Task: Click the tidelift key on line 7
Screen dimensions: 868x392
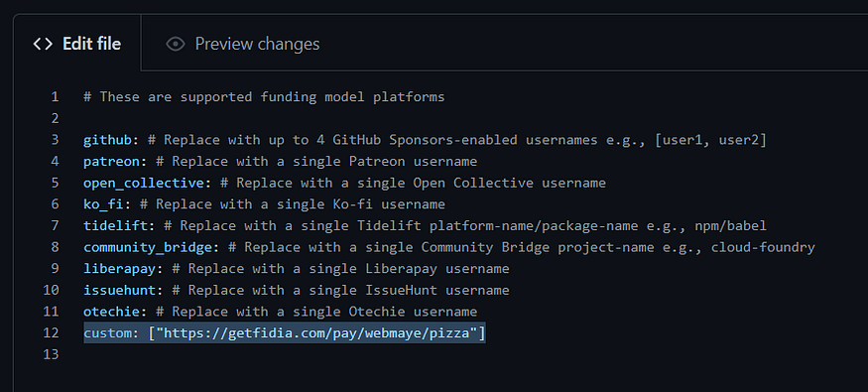Action: coord(116,226)
